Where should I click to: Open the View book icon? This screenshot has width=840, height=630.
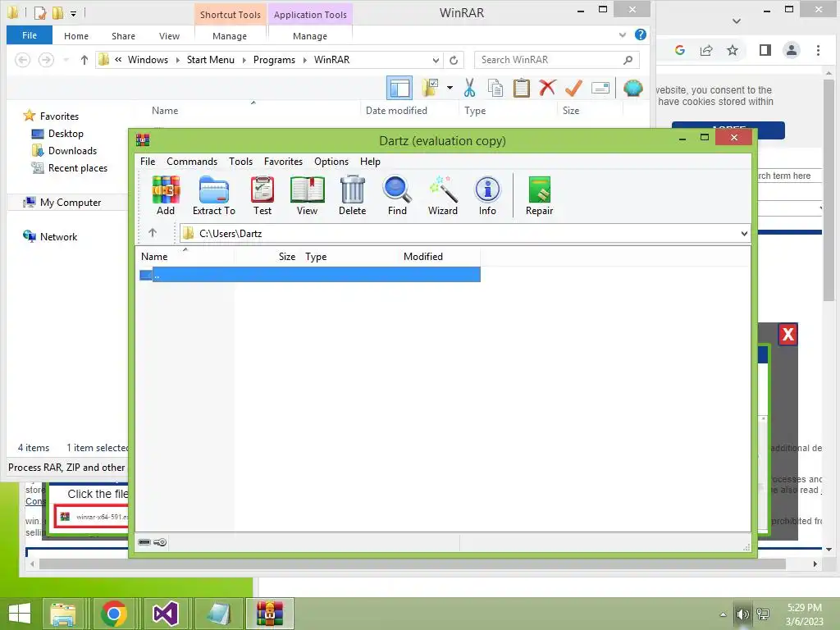pos(307,195)
